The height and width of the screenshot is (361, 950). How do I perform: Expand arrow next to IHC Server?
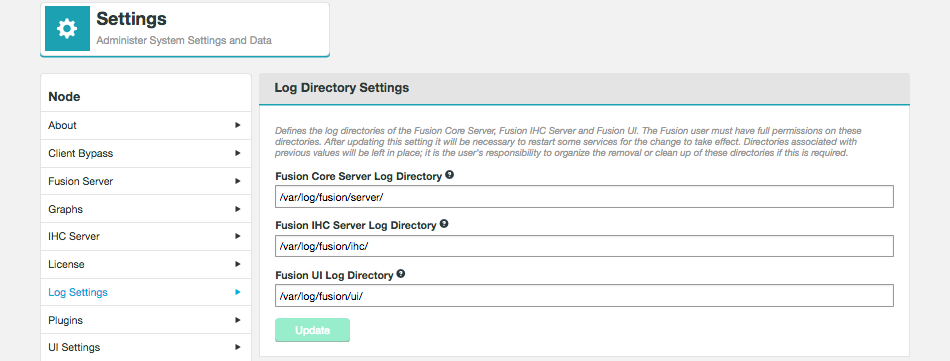coord(238,236)
